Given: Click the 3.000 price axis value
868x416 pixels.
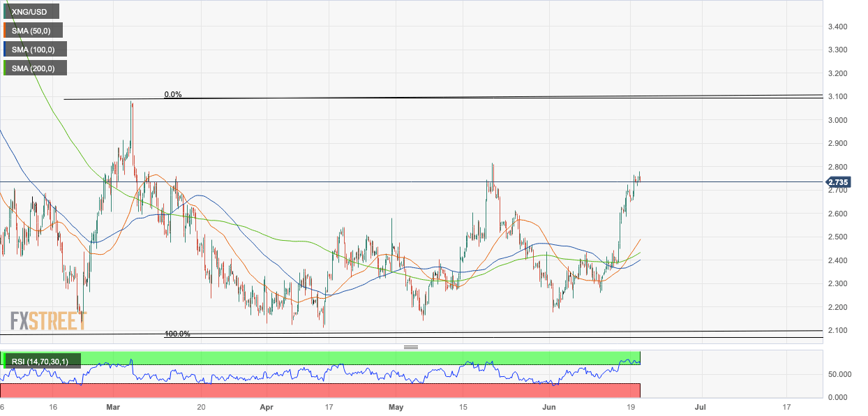Looking at the screenshot, I should [838, 120].
